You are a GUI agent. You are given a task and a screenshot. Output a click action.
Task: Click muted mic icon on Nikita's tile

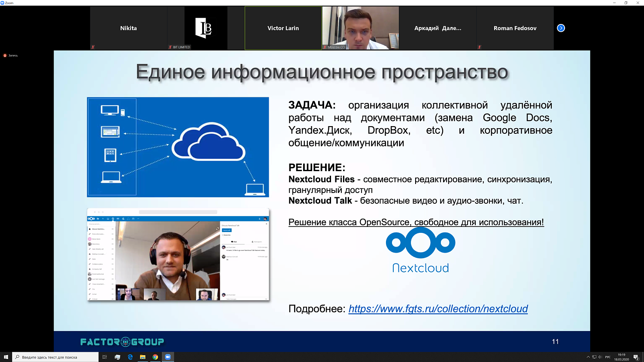tap(93, 47)
